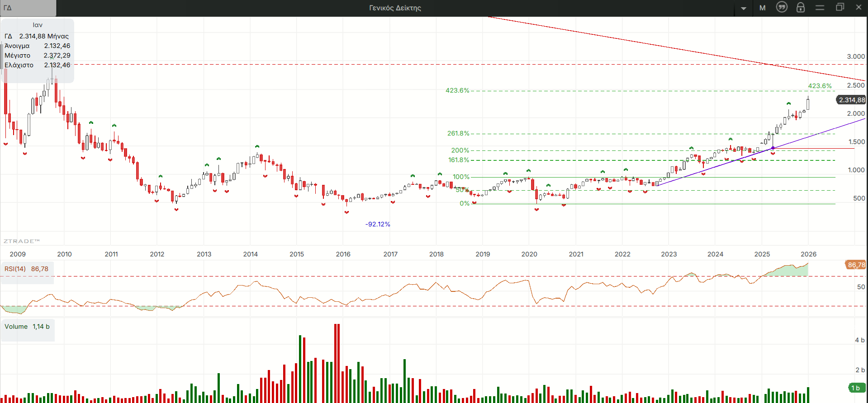
Task: Click the 100% Fibonacci level label
Action: 461,177
